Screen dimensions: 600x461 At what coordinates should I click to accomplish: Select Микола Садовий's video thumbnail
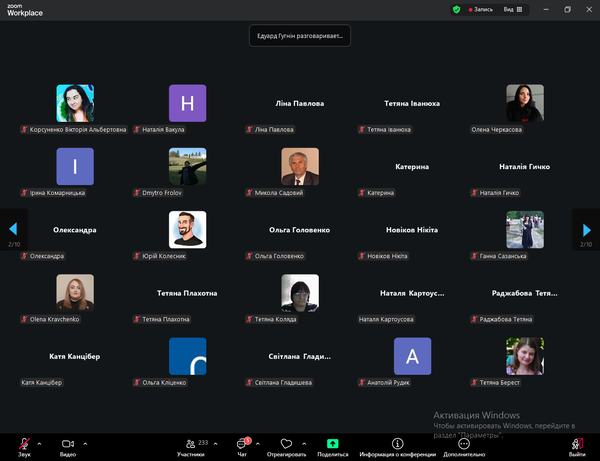point(300,166)
